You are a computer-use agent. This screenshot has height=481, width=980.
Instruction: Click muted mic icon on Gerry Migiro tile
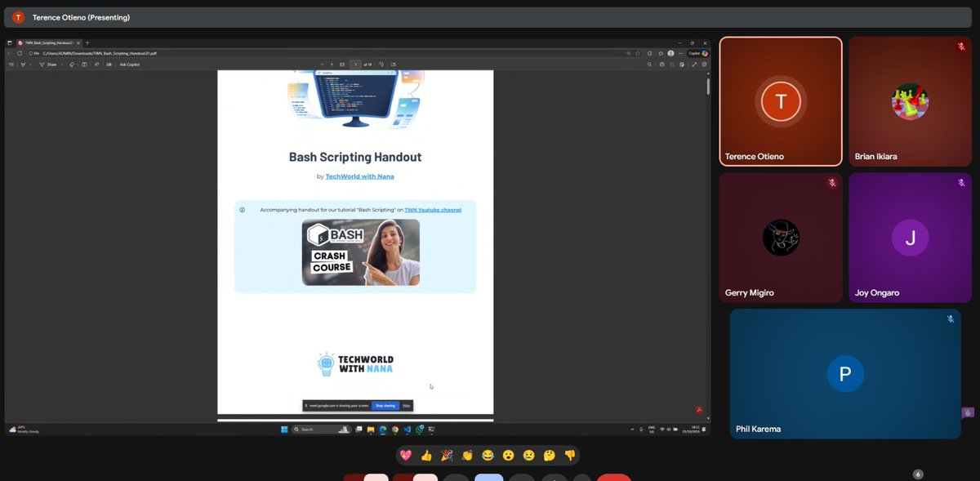832,183
